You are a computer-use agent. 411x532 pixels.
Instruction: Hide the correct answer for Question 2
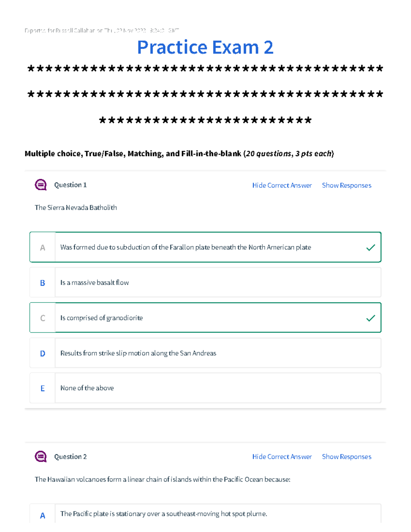pyautogui.click(x=282, y=457)
